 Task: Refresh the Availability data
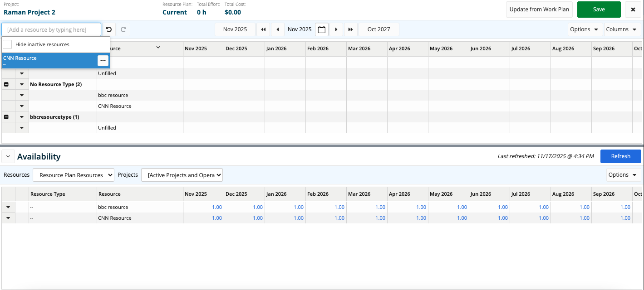(620, 156)
